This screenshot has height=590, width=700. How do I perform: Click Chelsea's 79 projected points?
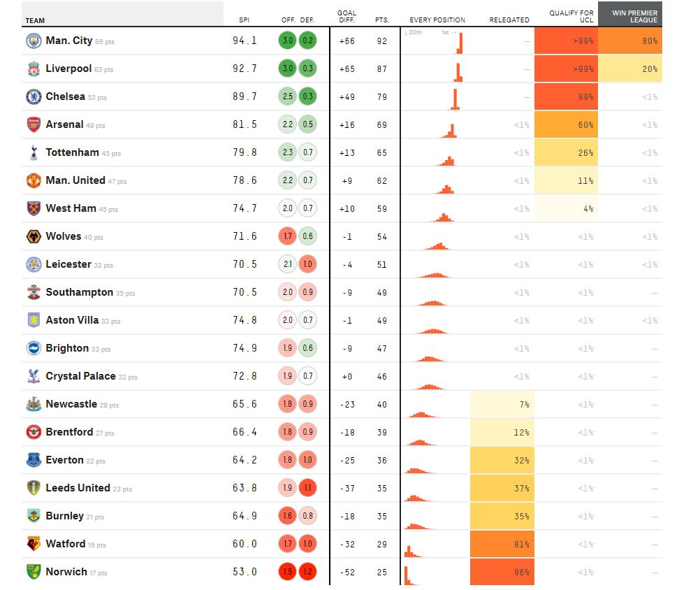point(381,97)
